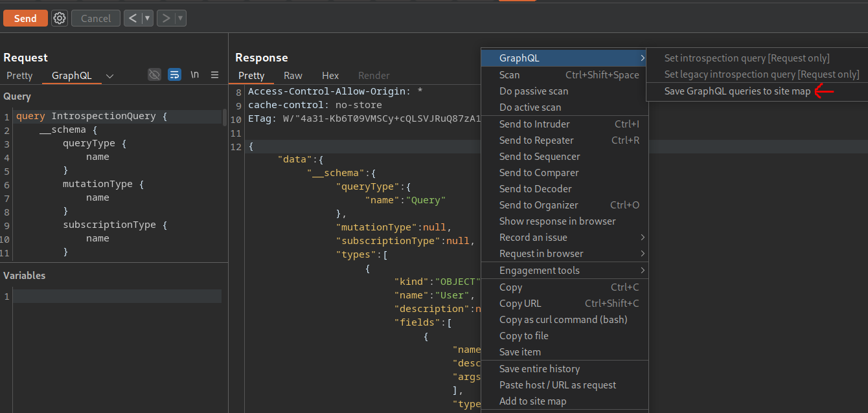Click the eye-slash visibility icon

tap(154, 74)
